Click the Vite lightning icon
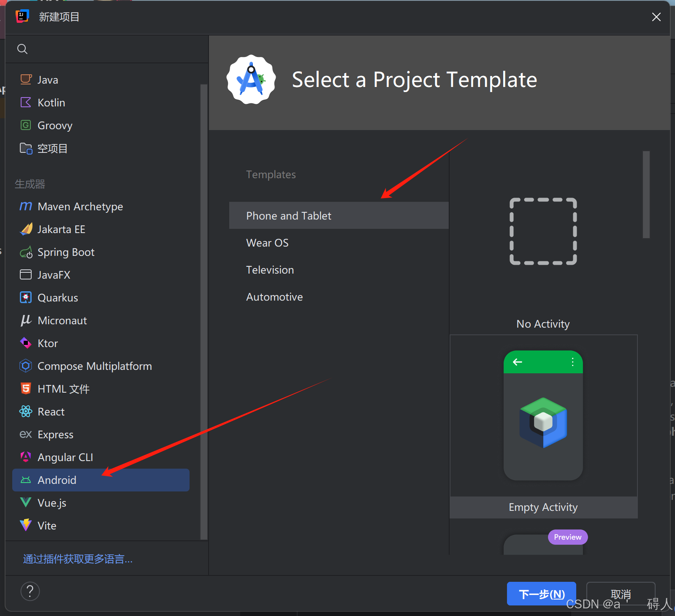This screenshot has width=675, height=616. [x=26, y=525]
